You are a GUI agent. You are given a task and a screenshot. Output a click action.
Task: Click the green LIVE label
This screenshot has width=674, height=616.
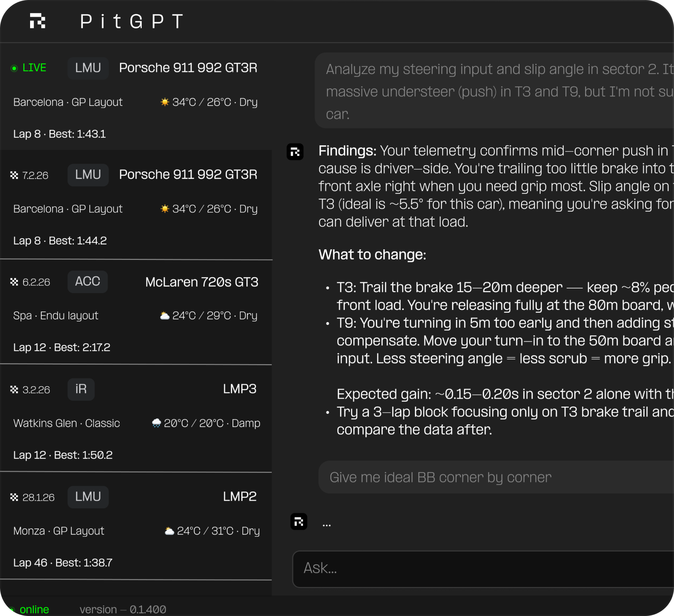[34, 68]
